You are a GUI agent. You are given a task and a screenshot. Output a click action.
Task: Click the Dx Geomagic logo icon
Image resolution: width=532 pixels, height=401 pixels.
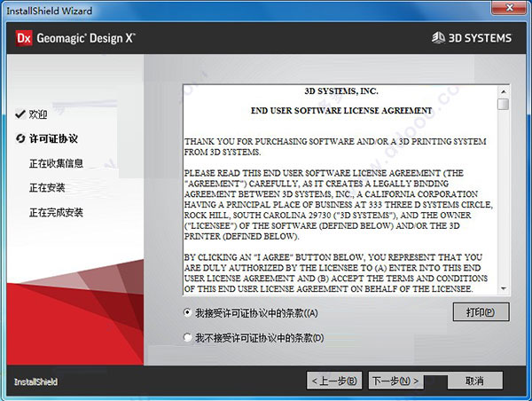point(24,38)
